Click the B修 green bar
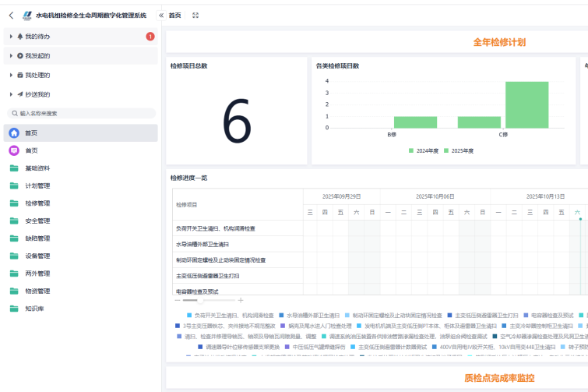Image resolution: width=588 pixels, height=392 pixels. pos(416,122)
